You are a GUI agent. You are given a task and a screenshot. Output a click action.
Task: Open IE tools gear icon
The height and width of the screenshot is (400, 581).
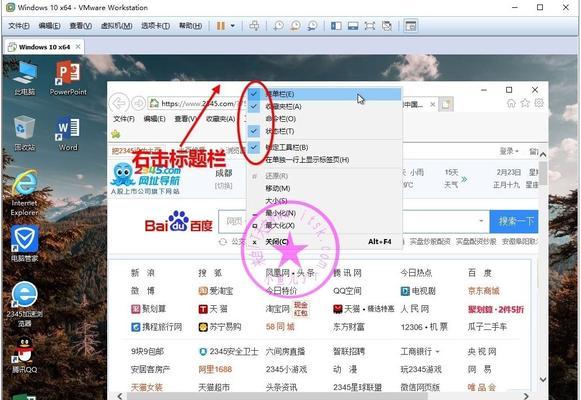[539, 103]
